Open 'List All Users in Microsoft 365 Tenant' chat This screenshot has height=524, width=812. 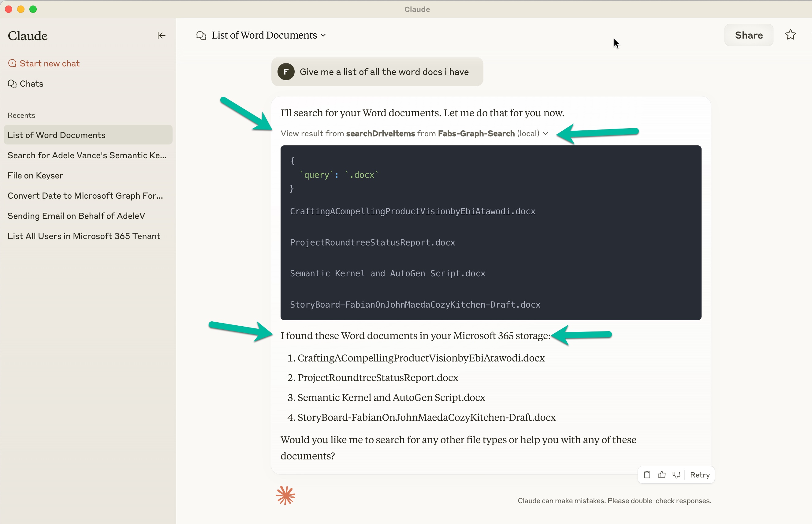(x=84, y=236)
